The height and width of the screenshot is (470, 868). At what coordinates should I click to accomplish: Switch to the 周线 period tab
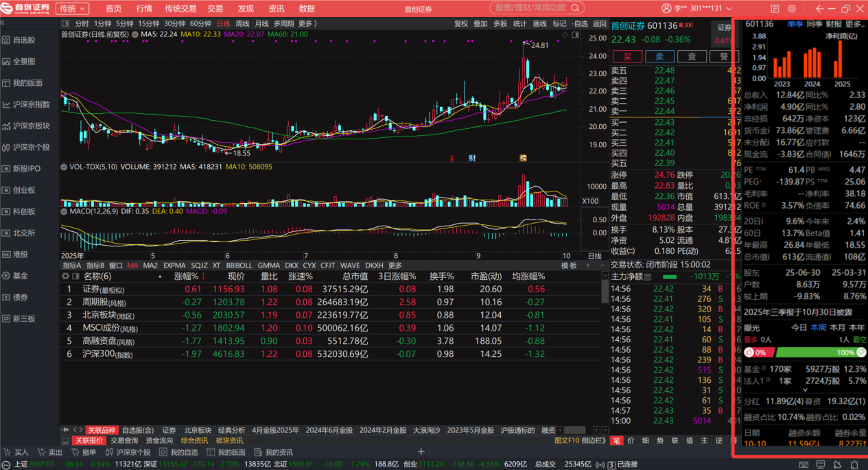pos(242,23)
